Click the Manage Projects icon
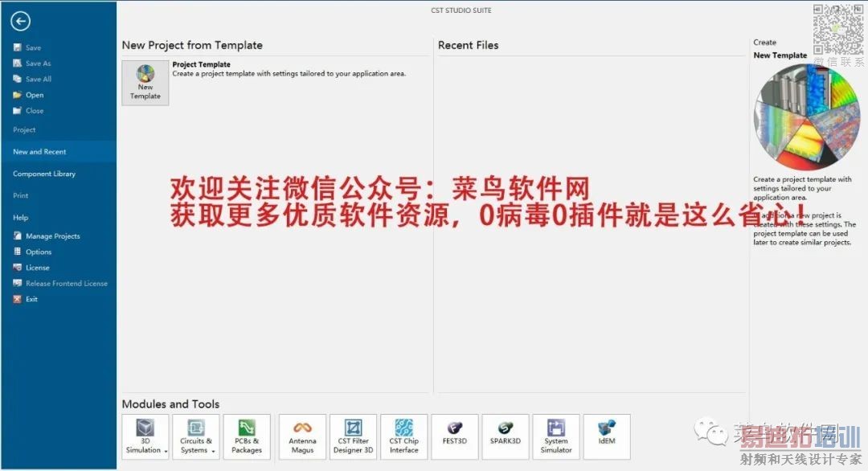 [17, 235]
